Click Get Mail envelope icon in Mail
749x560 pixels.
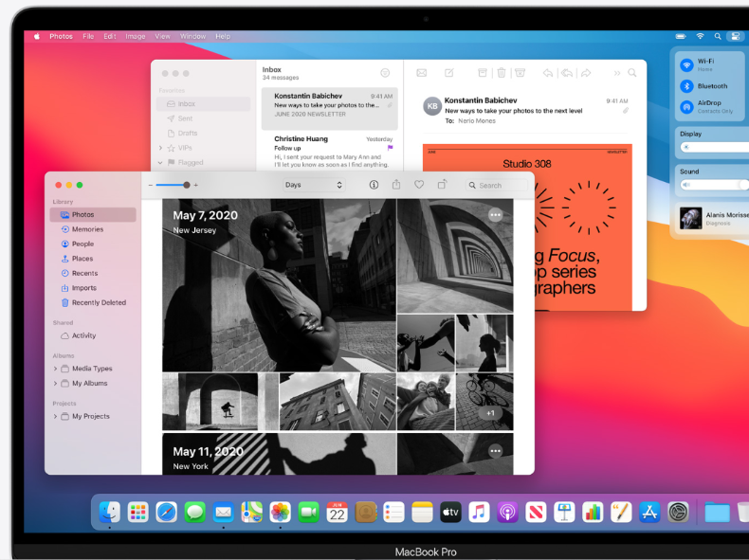(421, 73)
